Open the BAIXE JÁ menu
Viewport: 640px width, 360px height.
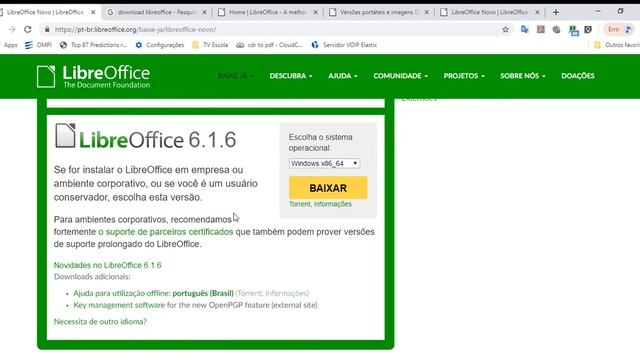[x=236, y=76]
